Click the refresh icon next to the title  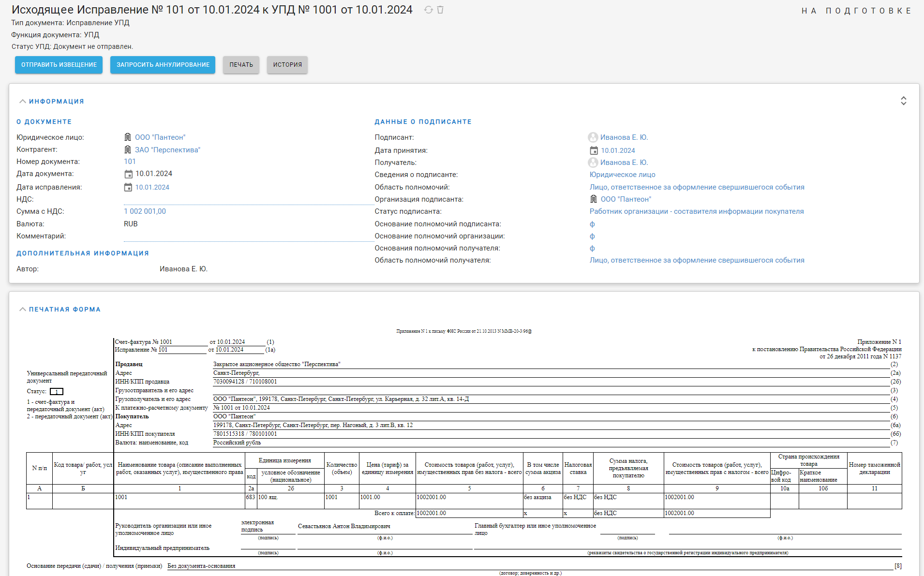point(428,10)
